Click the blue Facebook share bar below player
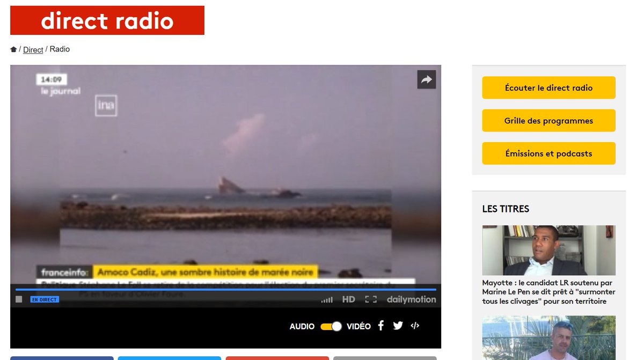644x360 pixels. 62,358
